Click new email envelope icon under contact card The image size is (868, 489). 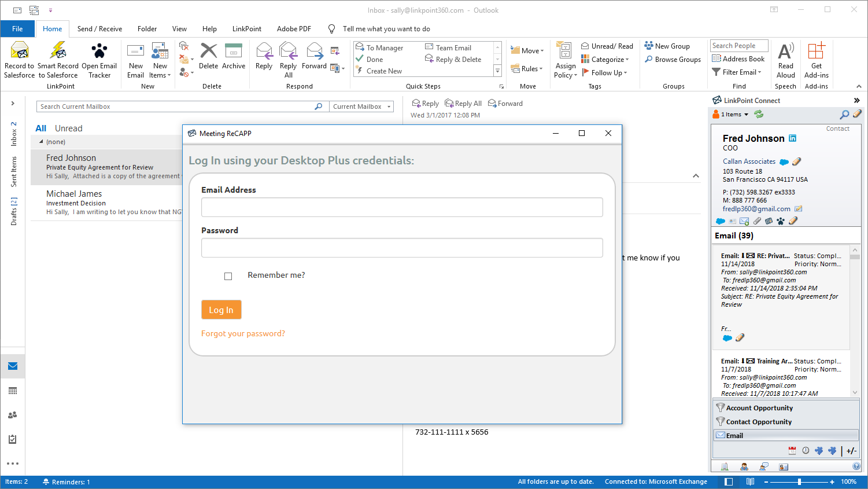tap(744, 221)
